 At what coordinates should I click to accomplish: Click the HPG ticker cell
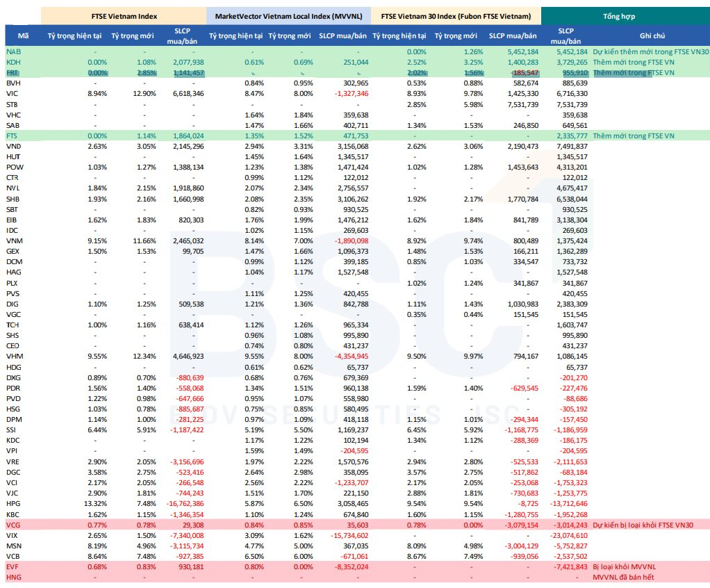(14, 503)
